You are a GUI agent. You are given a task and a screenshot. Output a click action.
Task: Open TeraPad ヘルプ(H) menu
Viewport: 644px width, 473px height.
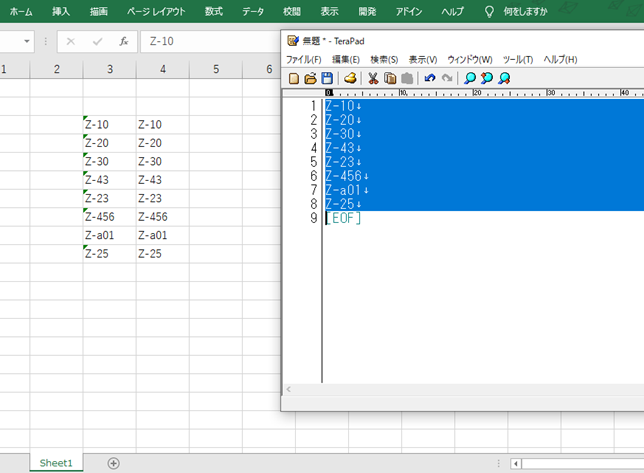560,60
